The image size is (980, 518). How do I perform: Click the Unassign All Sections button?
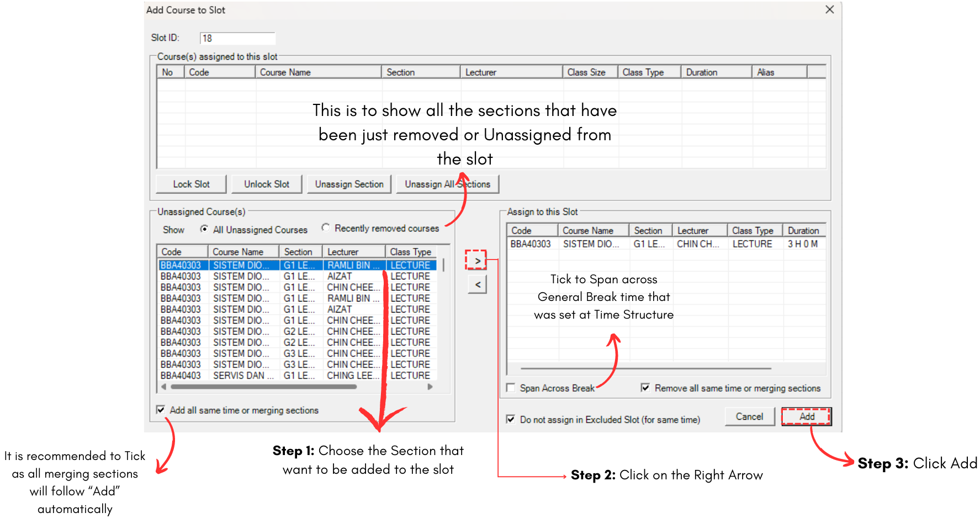[448, 184]
